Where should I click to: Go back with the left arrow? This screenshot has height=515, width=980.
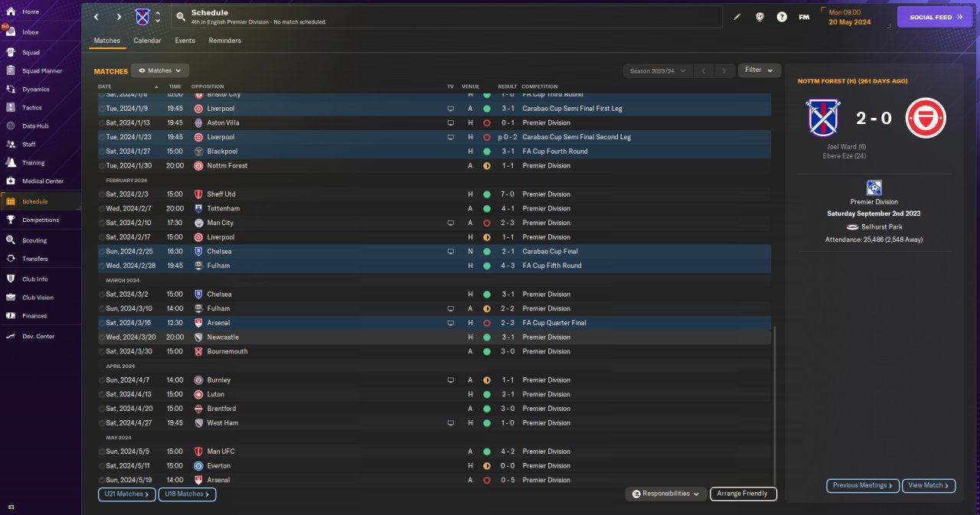tap(96, 17)
